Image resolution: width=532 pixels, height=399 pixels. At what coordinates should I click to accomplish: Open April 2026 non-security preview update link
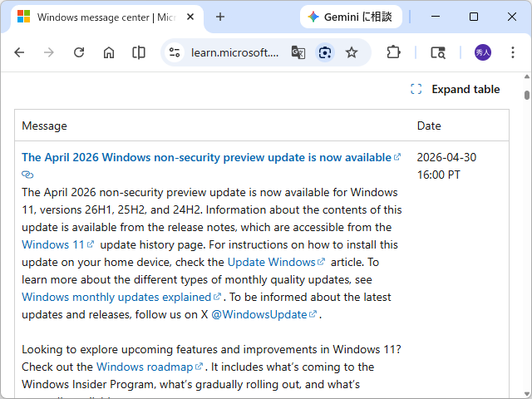click(211, 157)
